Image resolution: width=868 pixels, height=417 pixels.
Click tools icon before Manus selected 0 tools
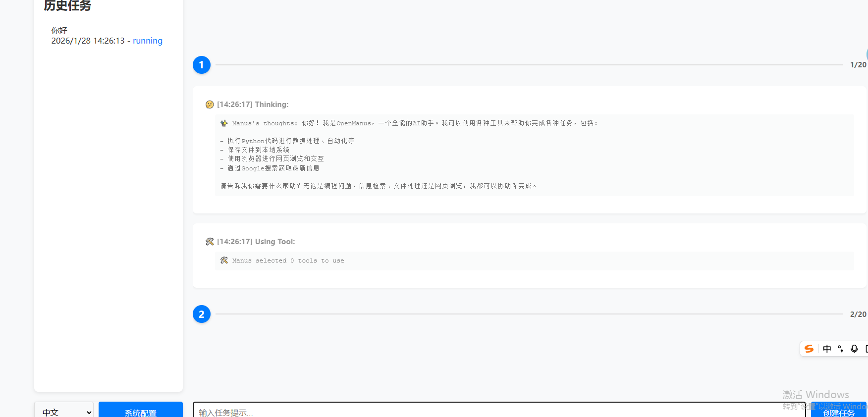224,261
